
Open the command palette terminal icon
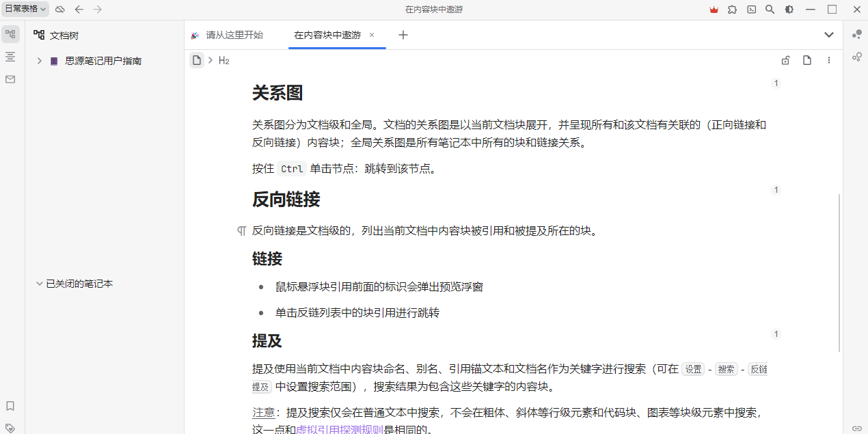tap(751, 10)
